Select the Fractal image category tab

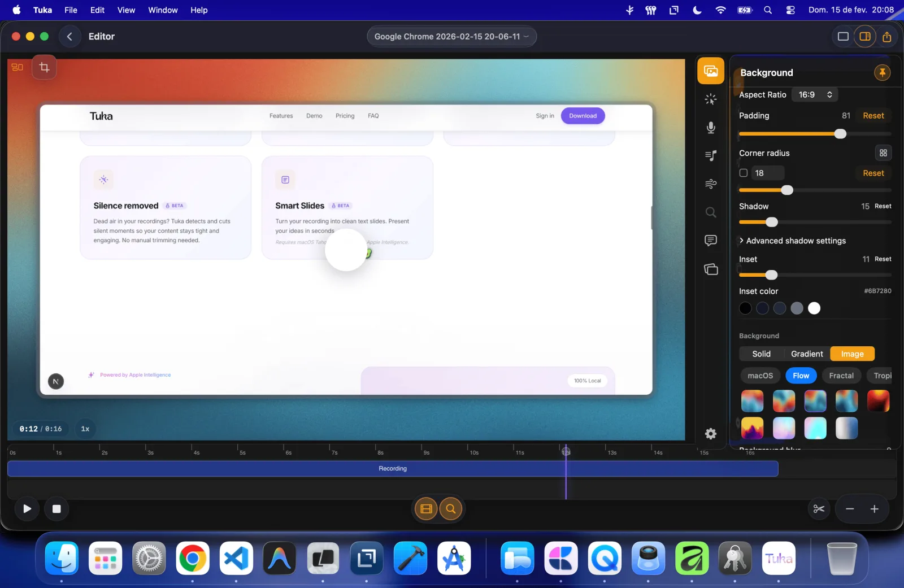(x=841, y=376)
